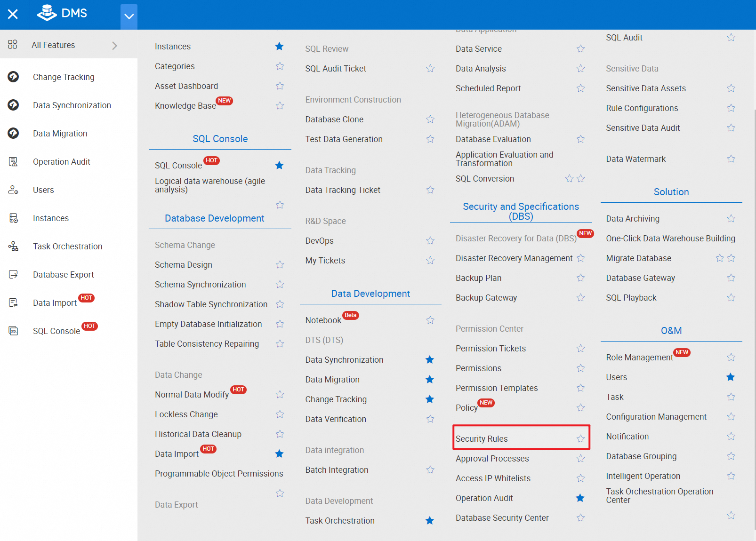Unfavorite SQL Console by clicking its filled star

click(x=279, y=165)
